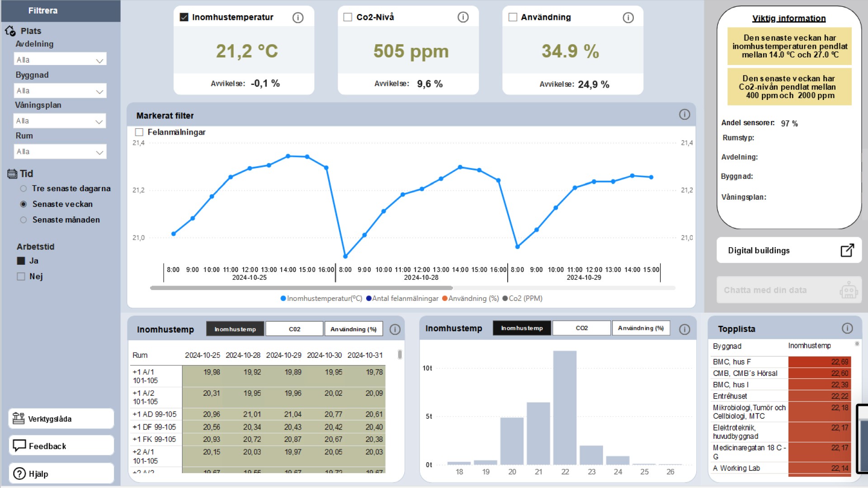
Task: Open external link icon for Digital buildings
Action: pos(847,250)
